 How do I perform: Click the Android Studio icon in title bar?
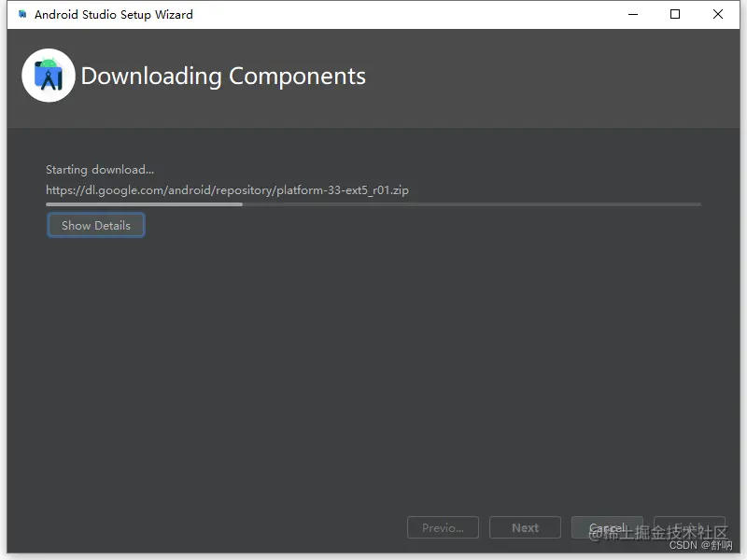21,14
